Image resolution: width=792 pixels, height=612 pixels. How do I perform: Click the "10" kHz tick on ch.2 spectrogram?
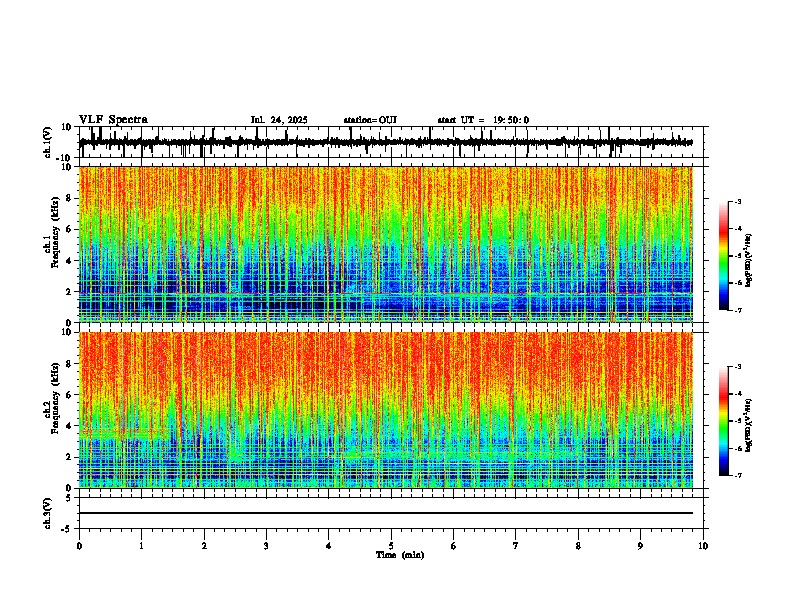68,333
